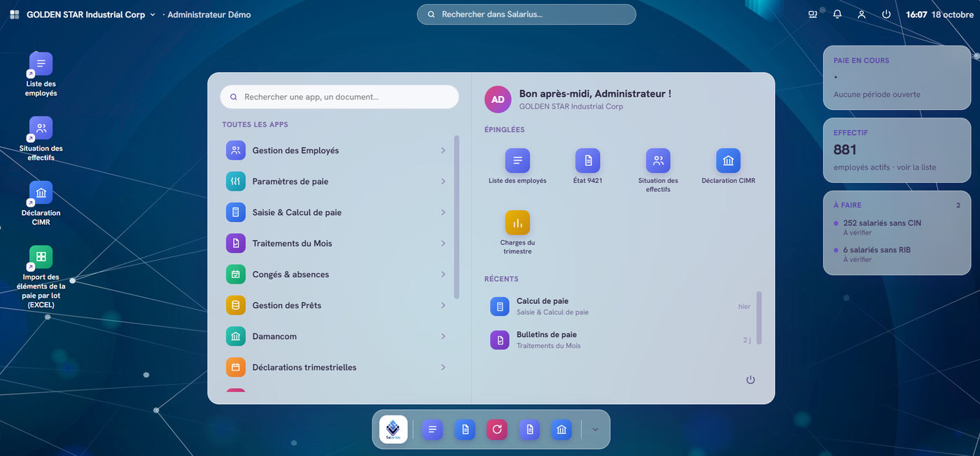This screenshot has height=456, width=980.
Task: Click the Administrateur Démo label in top bar
Action: tap(209, 14)
